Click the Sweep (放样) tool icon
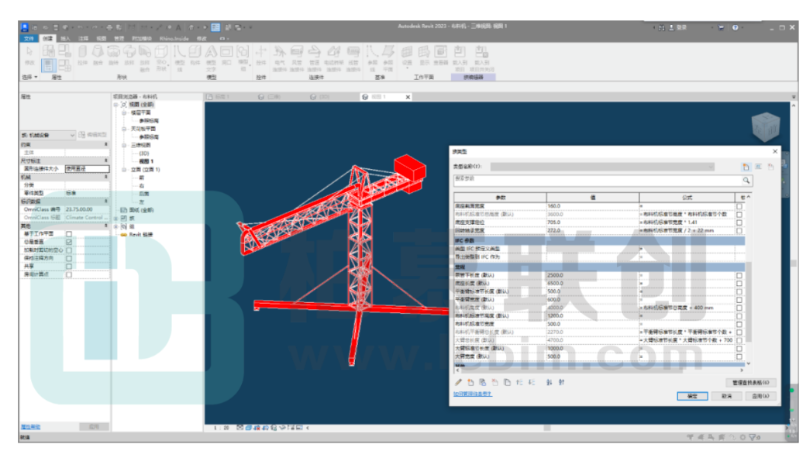This screenshot has width=806, height=461. pos(129,52)
